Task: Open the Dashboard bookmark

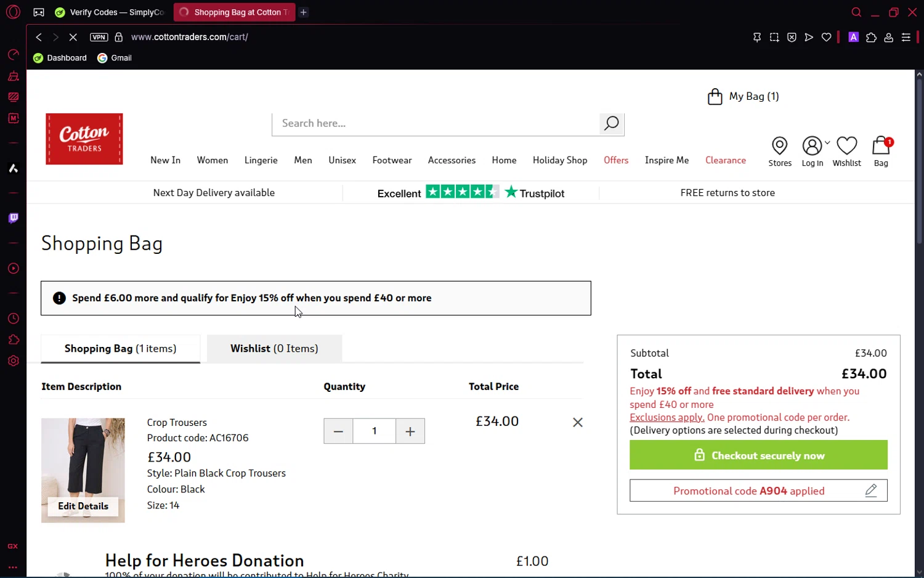Action: [60, 58]
